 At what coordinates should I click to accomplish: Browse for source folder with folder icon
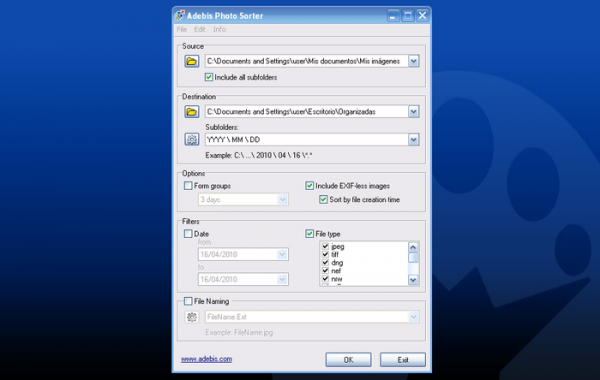(x=192, y=61)
